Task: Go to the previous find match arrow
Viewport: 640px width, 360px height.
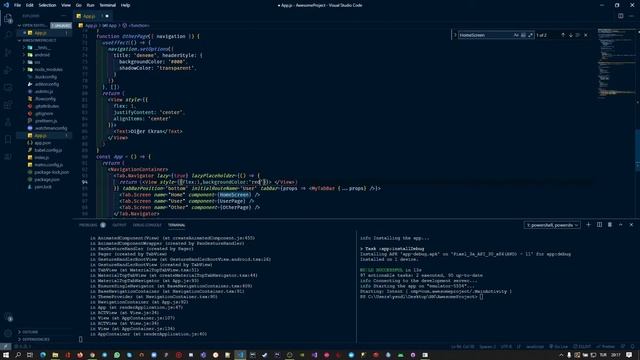Action: [x=563, y=35]
